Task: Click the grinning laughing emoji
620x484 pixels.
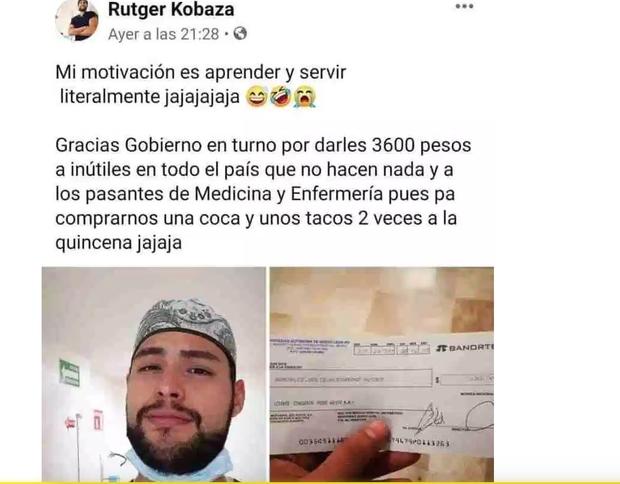Action: [257, 97]
